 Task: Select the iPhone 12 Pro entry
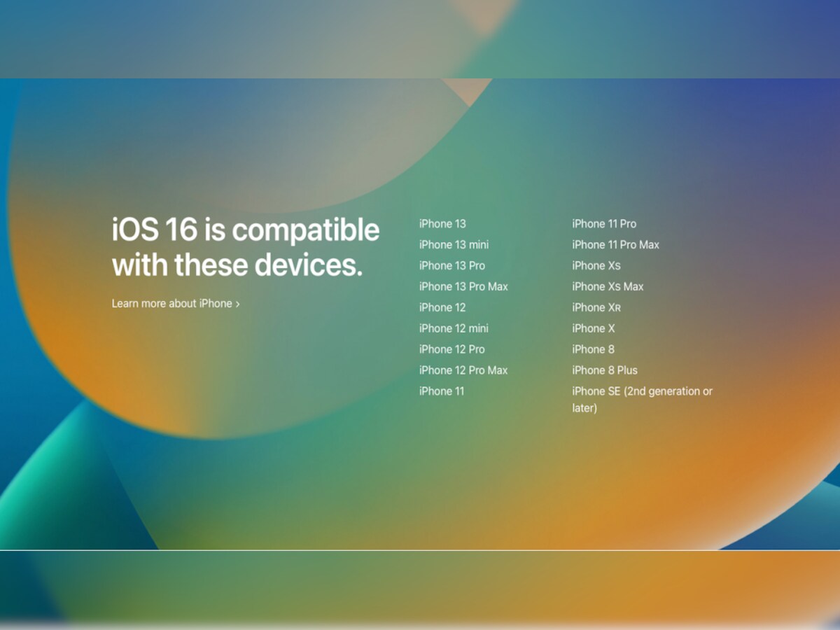tap(451, 349)
